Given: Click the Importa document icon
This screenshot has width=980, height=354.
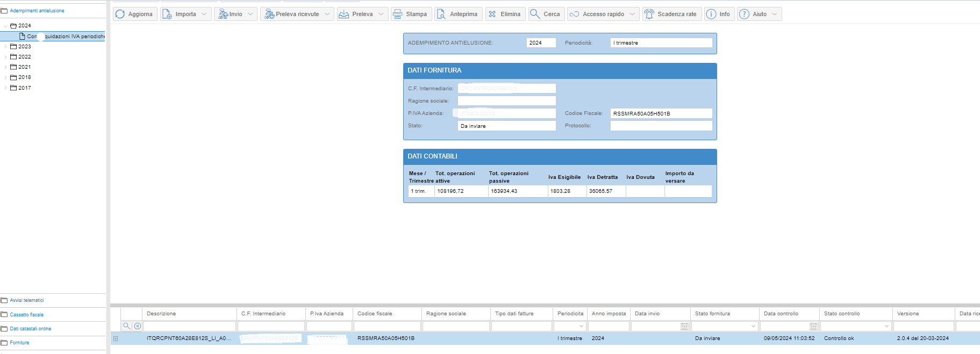Looking at the screenshot, I should pos(167,14).
